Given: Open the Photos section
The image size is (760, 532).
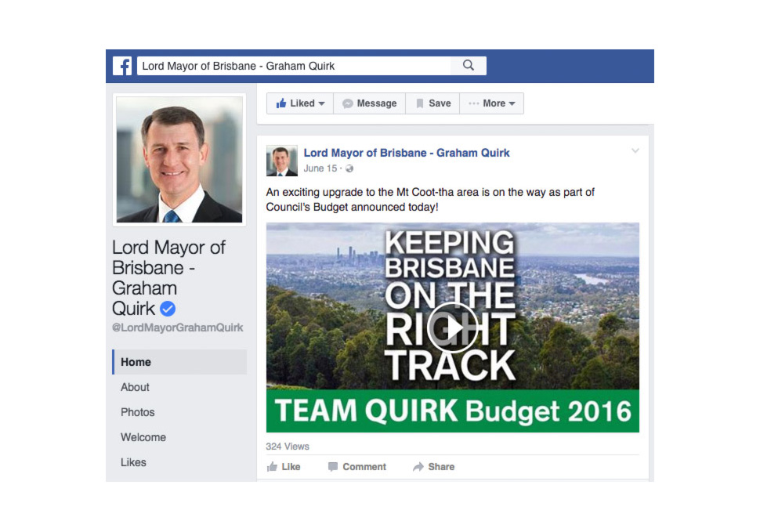Looking at the screenshot, I should tap(137, 412).
